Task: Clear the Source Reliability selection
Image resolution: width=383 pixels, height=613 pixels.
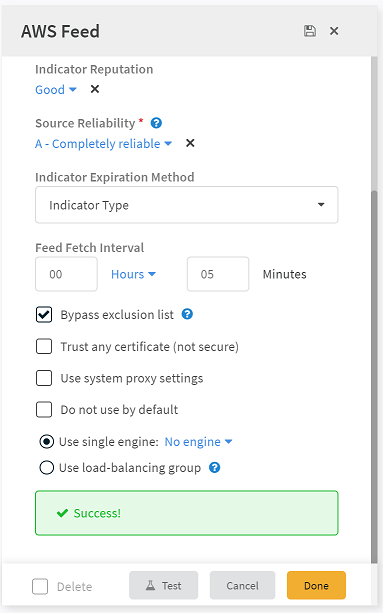Action: point(190,143)
